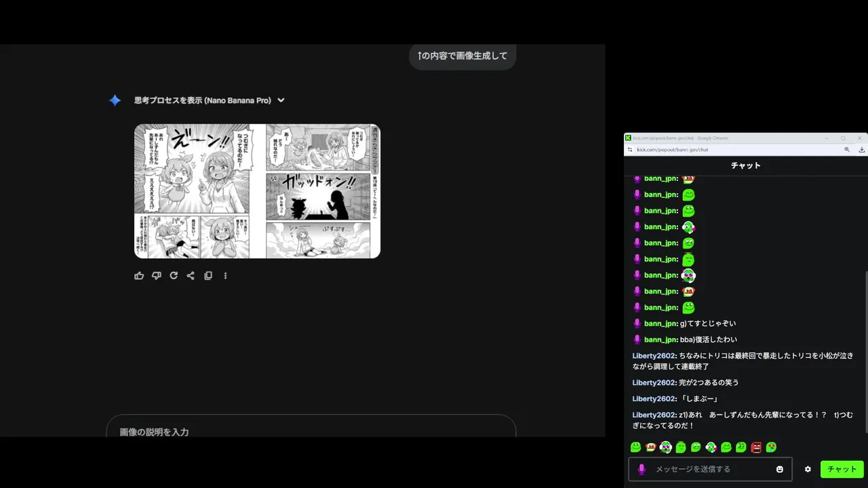Open the three-dot more options menu

point(226,276)
